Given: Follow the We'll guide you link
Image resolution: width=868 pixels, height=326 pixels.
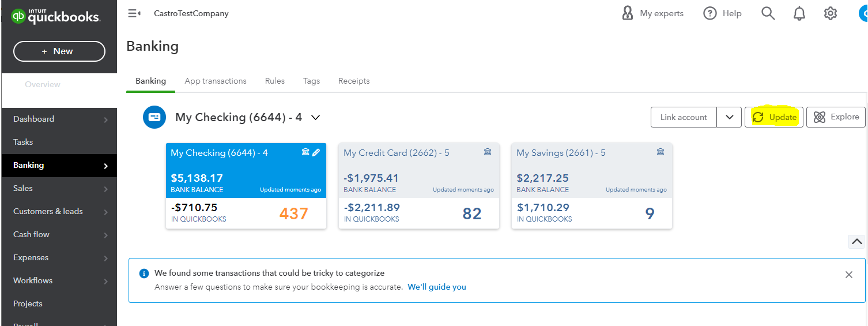Looking at the screenshot, I should click(x=437, y=287).
